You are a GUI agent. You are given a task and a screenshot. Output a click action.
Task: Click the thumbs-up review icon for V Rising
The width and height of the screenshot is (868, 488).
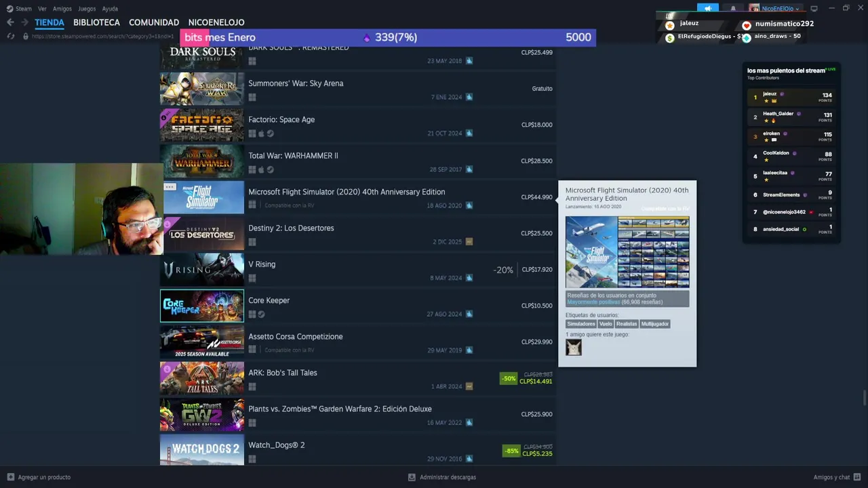[x=469, y=278]
